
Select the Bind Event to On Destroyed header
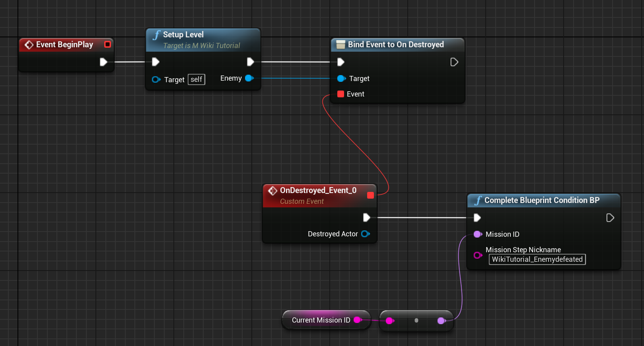coord(398,45)
